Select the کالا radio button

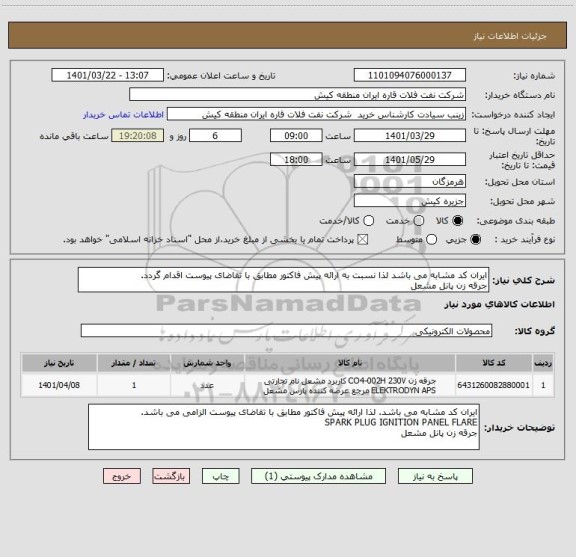pos(458,221)
